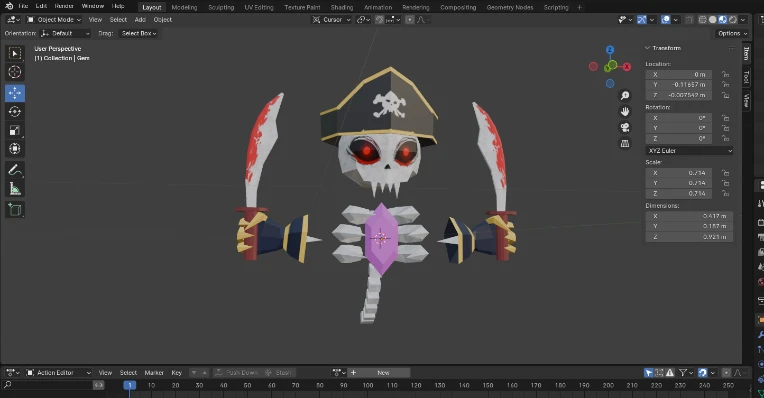This screenshot has height=398, width=764.
Task: Pick the Measure tool
Action: (15, 189)
